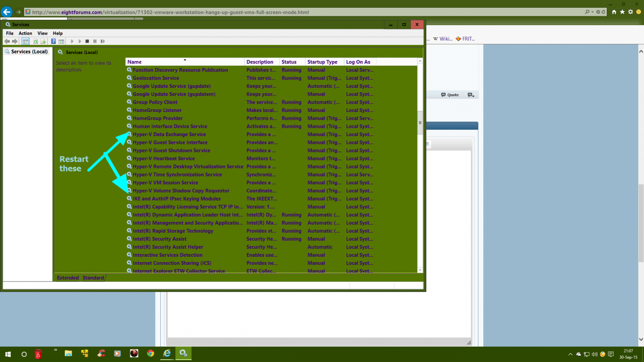Click the Restart Service toolbar icon
The image size is (644, 362).
pyautogui.click(x=103, y=42)
